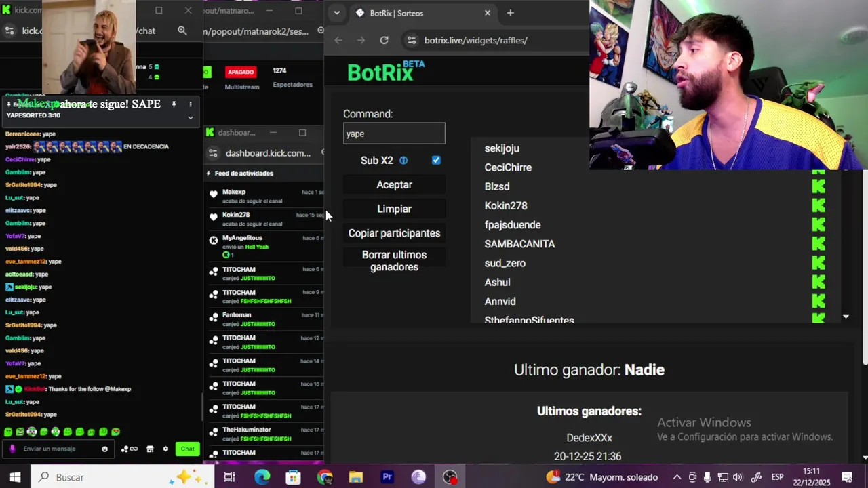Click the Aceptar button
This screenshot has width=868, height=488.
coord(394,184)
